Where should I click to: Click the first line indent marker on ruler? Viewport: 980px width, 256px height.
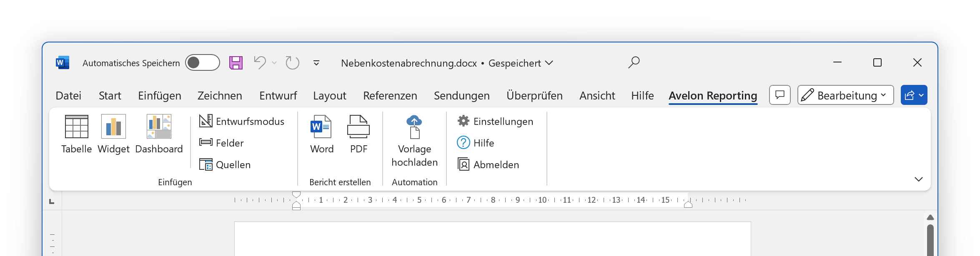pyautogui.click(x=296, y=194)
